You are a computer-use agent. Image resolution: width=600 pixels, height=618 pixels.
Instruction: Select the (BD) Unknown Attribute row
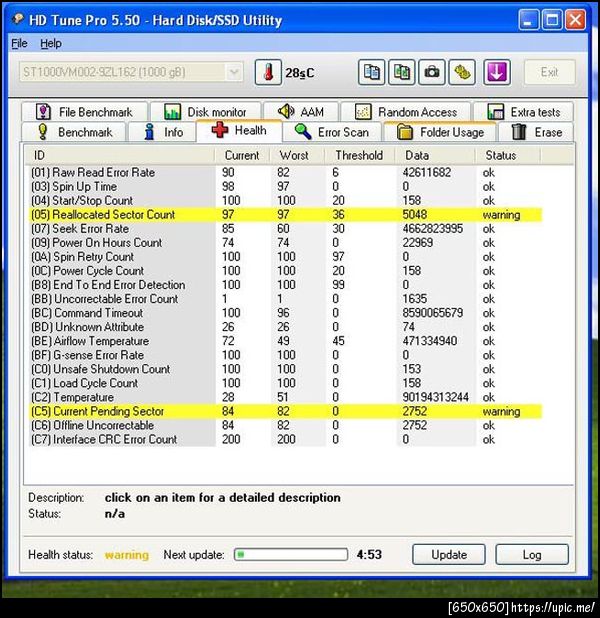pyautogui.click(x=286, y=327)
